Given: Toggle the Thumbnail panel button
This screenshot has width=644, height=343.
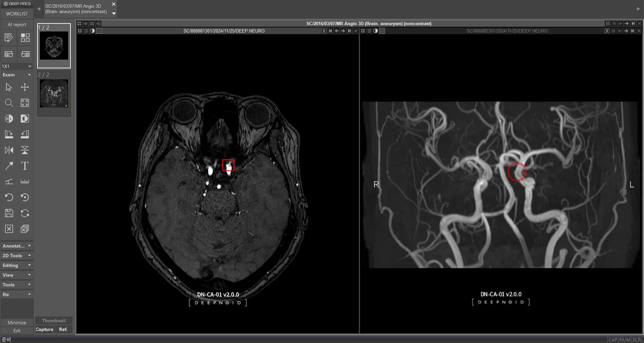Looking at the screenshot, I should coord(54,321).
